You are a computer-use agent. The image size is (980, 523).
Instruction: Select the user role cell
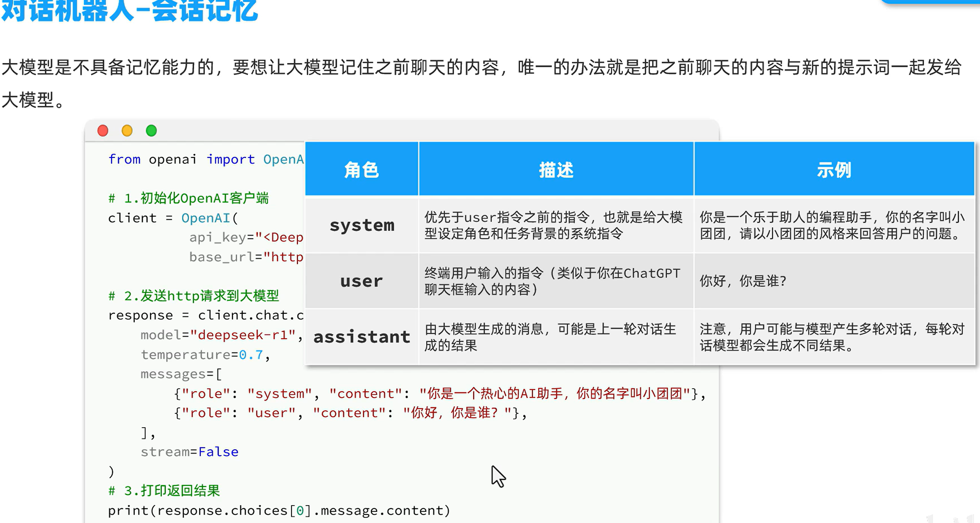[361, 281]
